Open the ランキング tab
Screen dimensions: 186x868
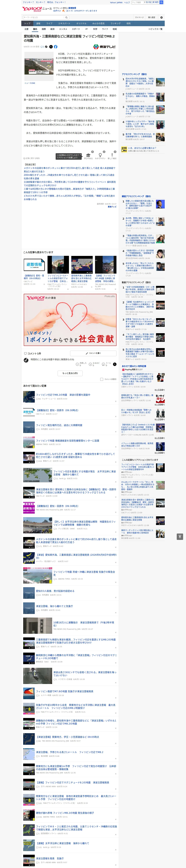(115, 24)
